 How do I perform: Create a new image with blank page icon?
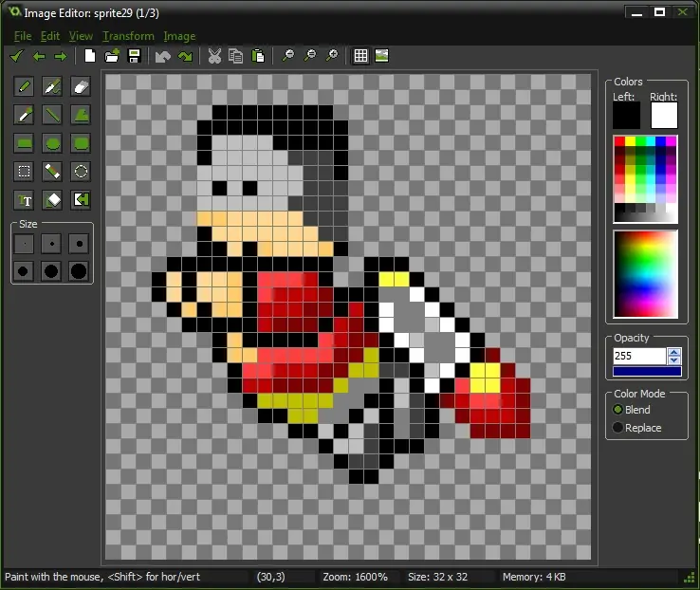pyautogui.click(x=90, y=56)
